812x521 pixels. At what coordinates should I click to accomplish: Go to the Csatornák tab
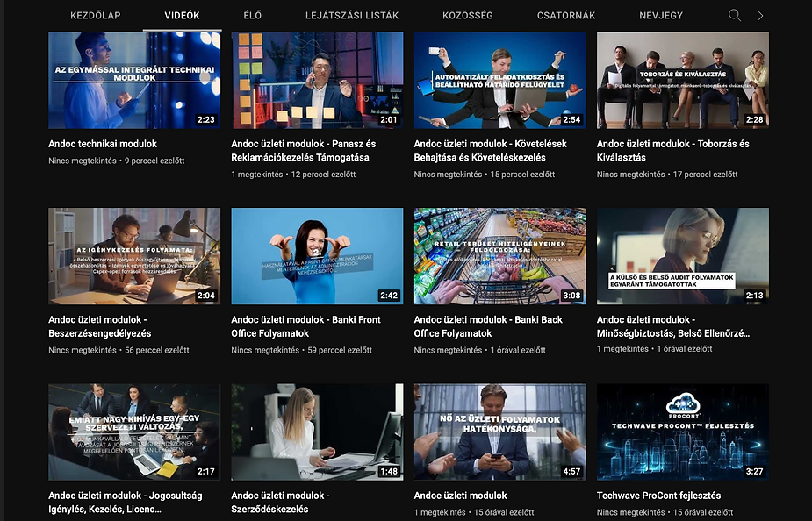click(x=567, y=16)
